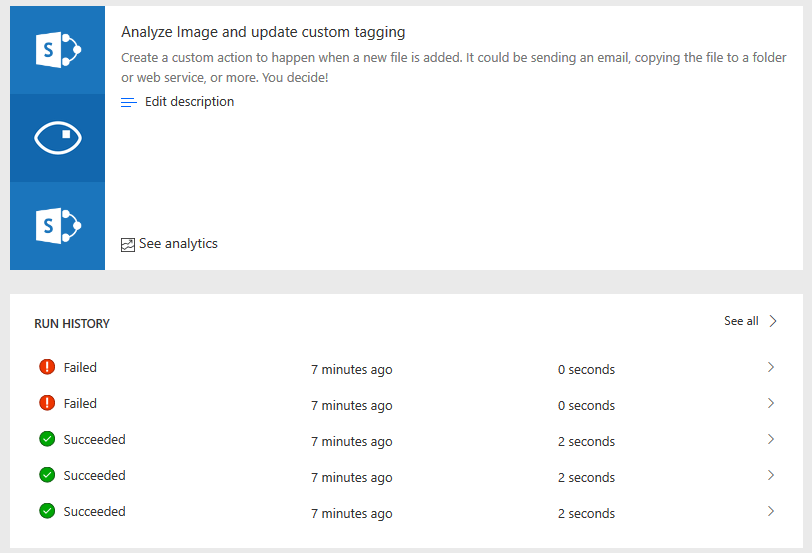Image resolution: width=812 pixels, height=553 pixels.
Task: Click the Computer Vision eye icon
Action: pos(57,138)
